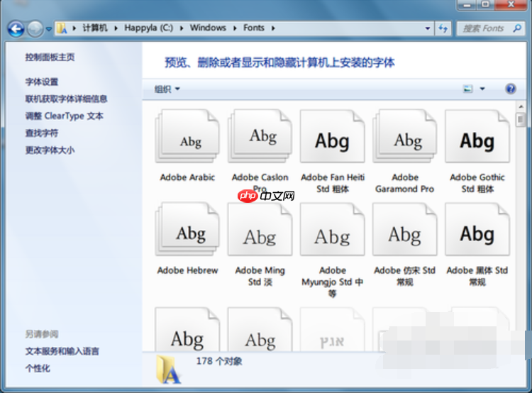Open 个性化 link
Viewport: 532px width, 393px height.
click(38, 368)
